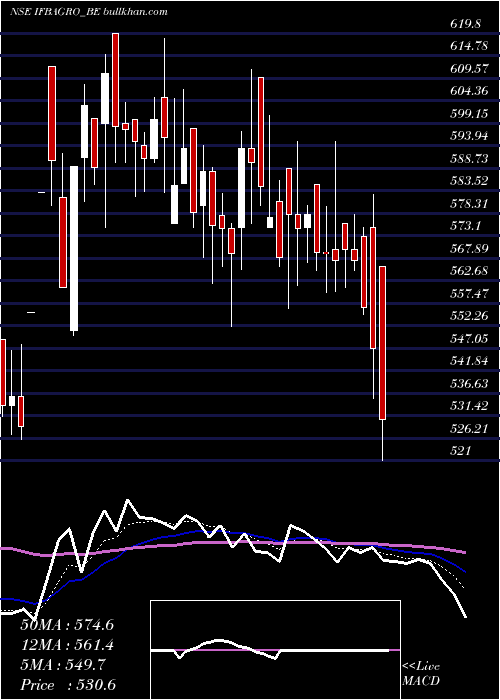Select the 599.15 price axis label

[469, 113]
